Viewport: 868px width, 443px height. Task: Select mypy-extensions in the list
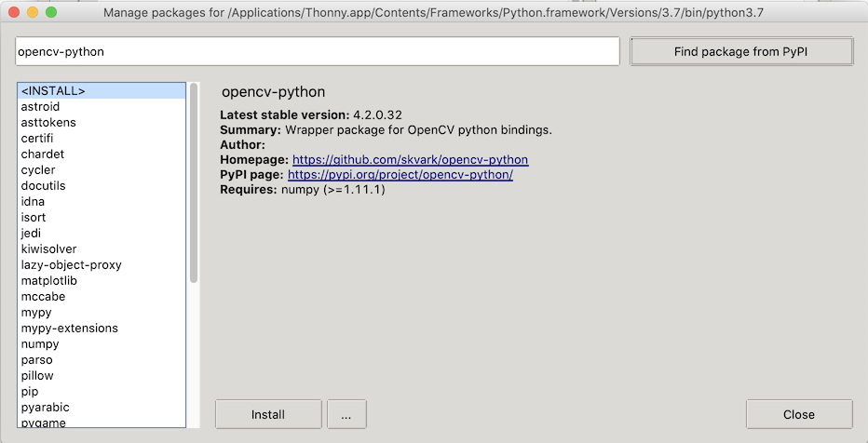(x=69, y=329)
